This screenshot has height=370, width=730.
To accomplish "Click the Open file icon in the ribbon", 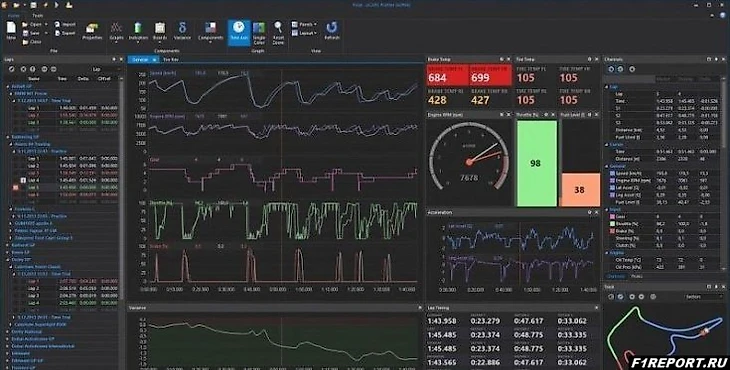I will (x=25, y=24).
